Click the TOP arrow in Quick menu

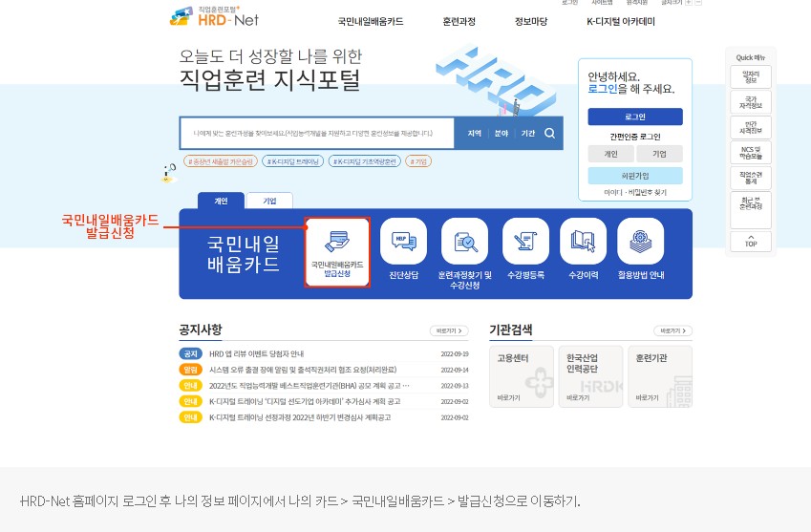click(x=751, y=242)
